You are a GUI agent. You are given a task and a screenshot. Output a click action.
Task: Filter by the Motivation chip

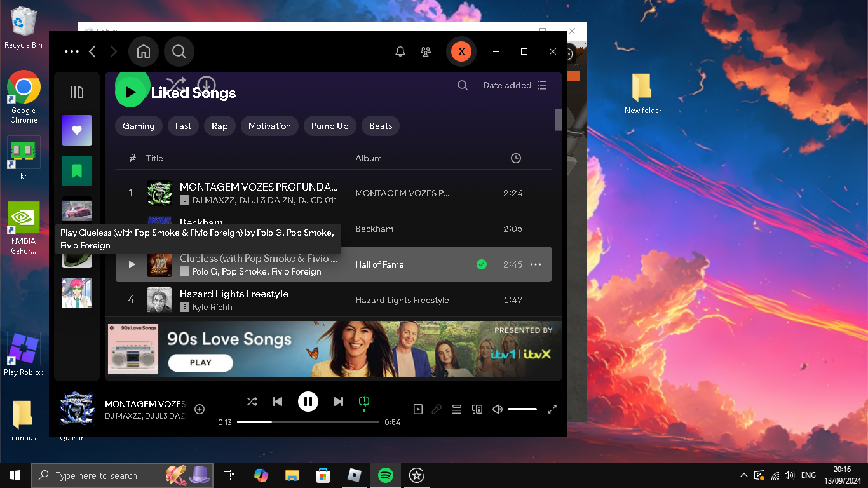pyautogui.click(x=269, y=126)
